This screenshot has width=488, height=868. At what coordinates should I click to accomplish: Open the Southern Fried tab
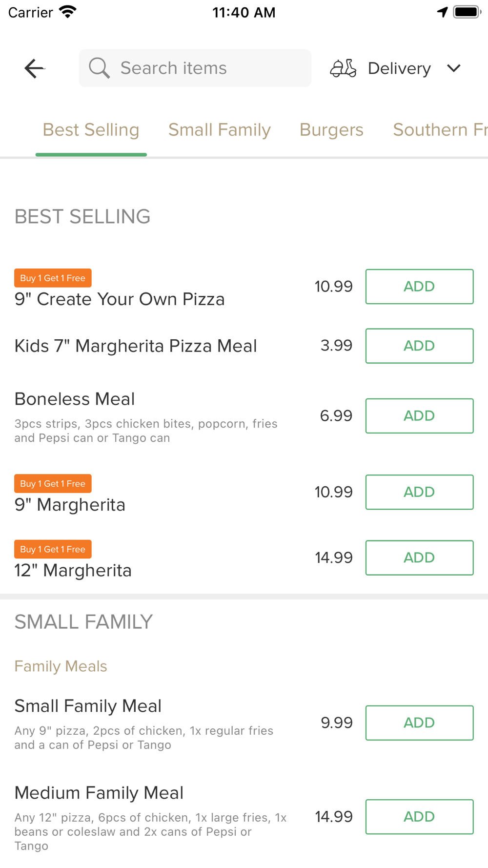coord(440,130)
